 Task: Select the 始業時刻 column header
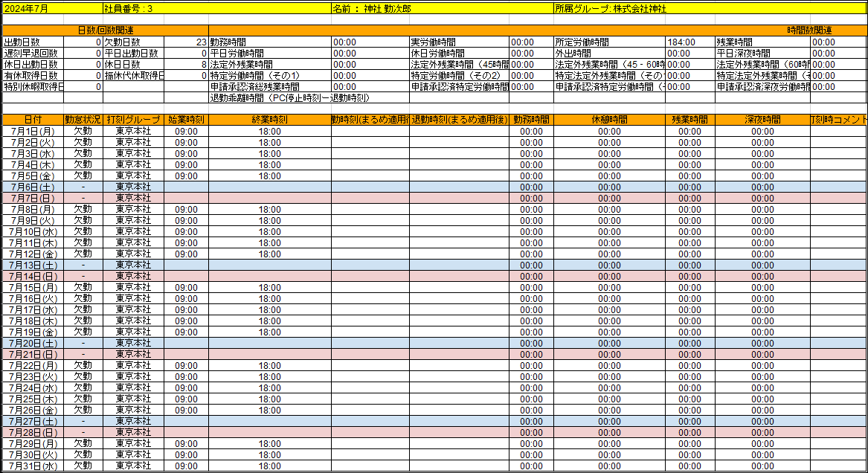186,120
